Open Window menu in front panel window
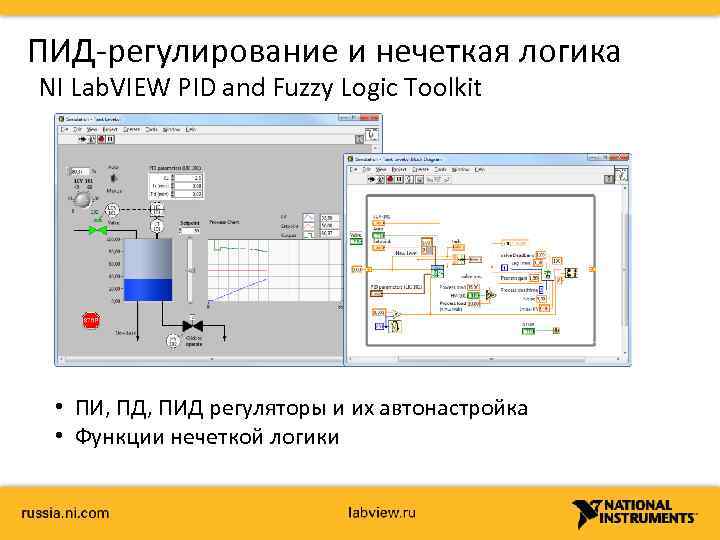 pos(171,129)
